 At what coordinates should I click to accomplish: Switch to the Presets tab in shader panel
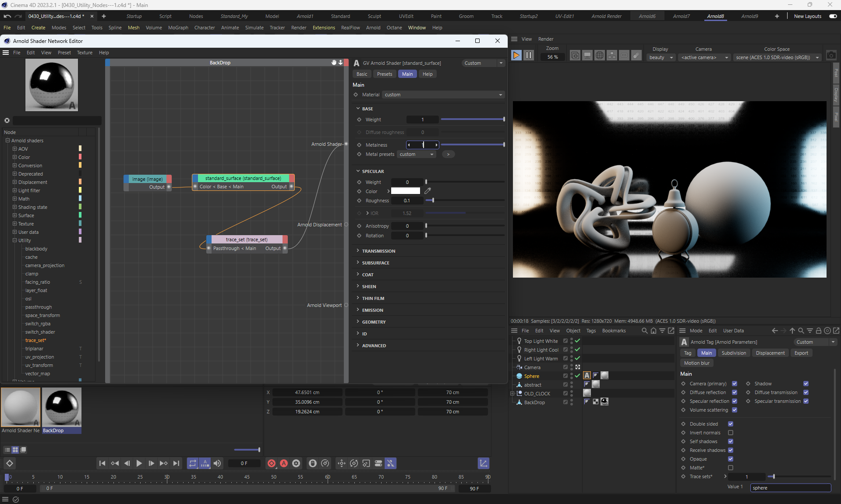click(385, 74)
